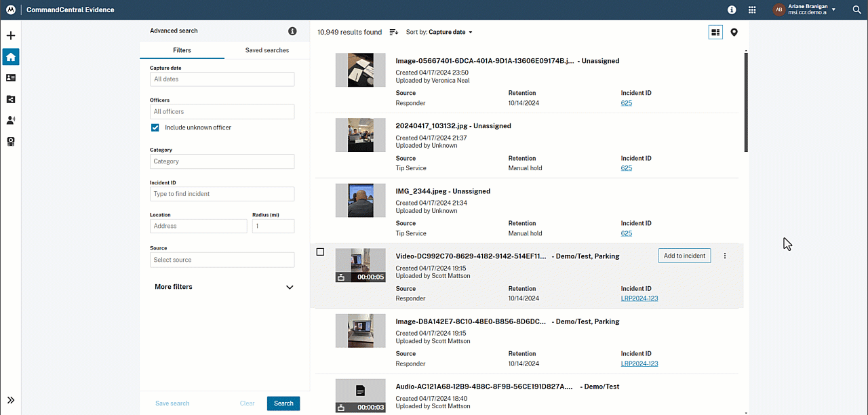Click the Incident ID input field
The image size is (868, 415).
pos(222,194)
